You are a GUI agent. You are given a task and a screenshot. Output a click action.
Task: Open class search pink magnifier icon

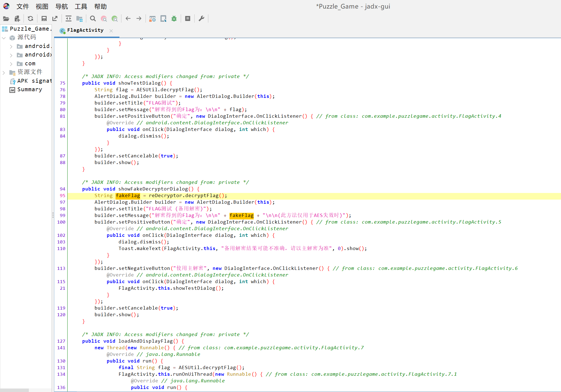[104, 19]
